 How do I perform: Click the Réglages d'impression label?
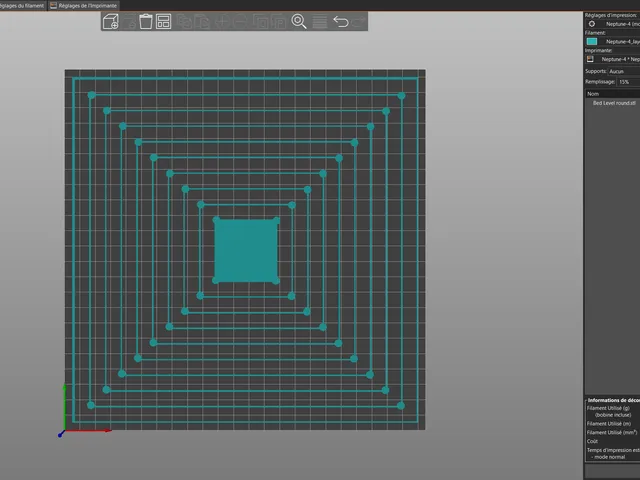click(611, 15)
